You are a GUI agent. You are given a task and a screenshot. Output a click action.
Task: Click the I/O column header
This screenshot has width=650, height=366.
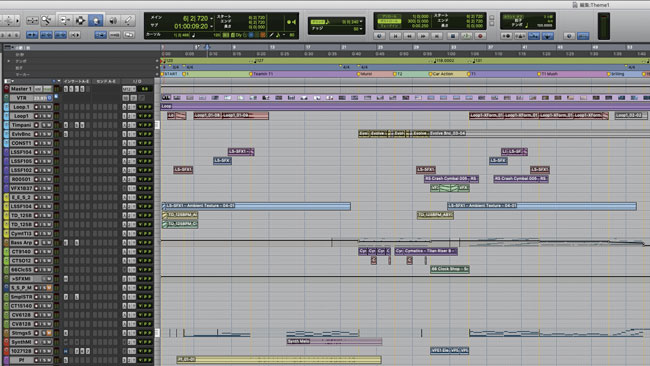pos(137,81)
